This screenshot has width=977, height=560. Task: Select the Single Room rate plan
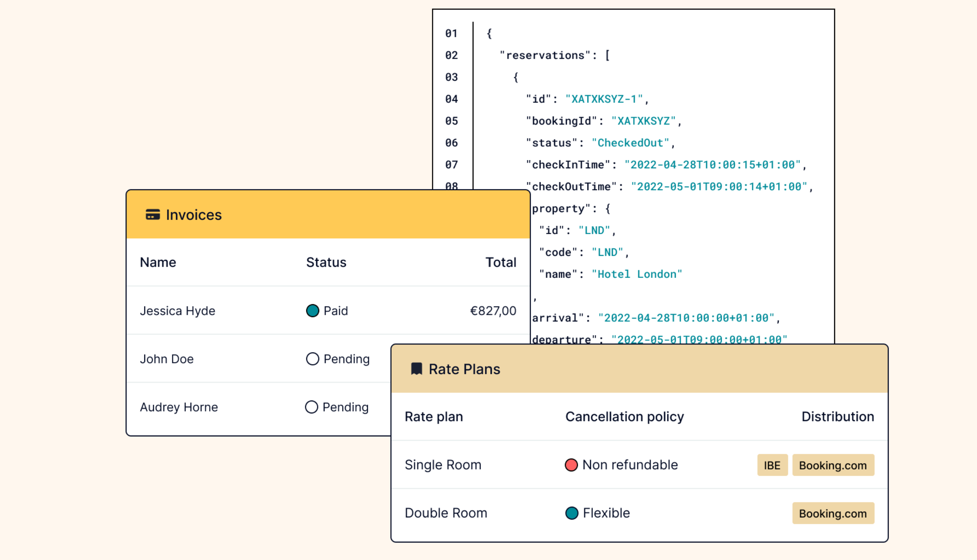point(443,465)
